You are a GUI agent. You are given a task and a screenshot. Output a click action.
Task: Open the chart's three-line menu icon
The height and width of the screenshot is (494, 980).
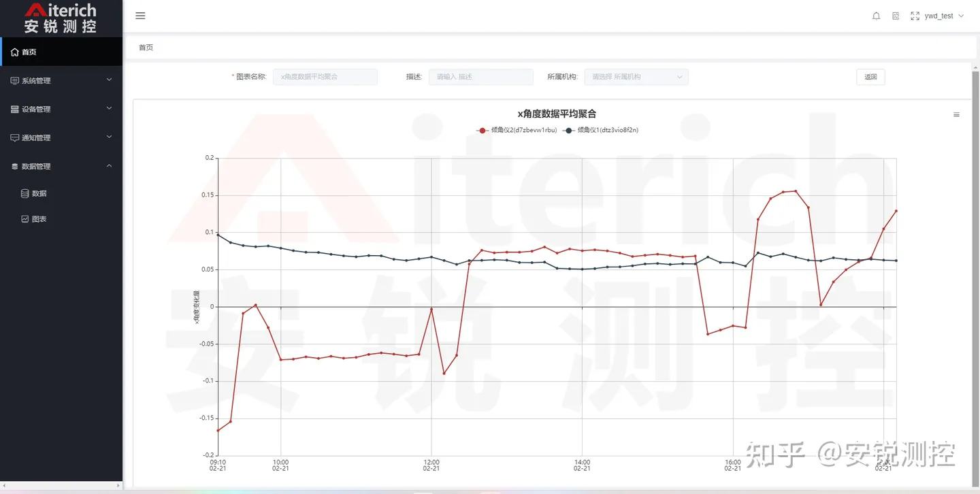click(x=956, y=115)
